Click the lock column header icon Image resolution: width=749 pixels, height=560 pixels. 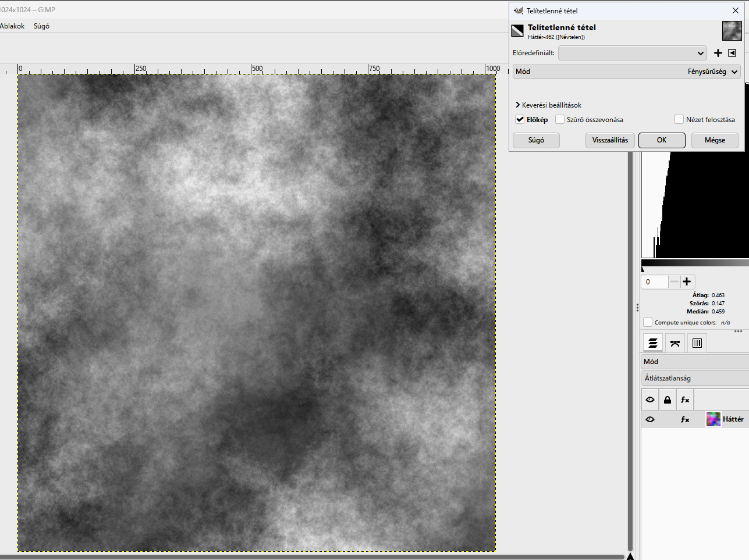(668, 400)
